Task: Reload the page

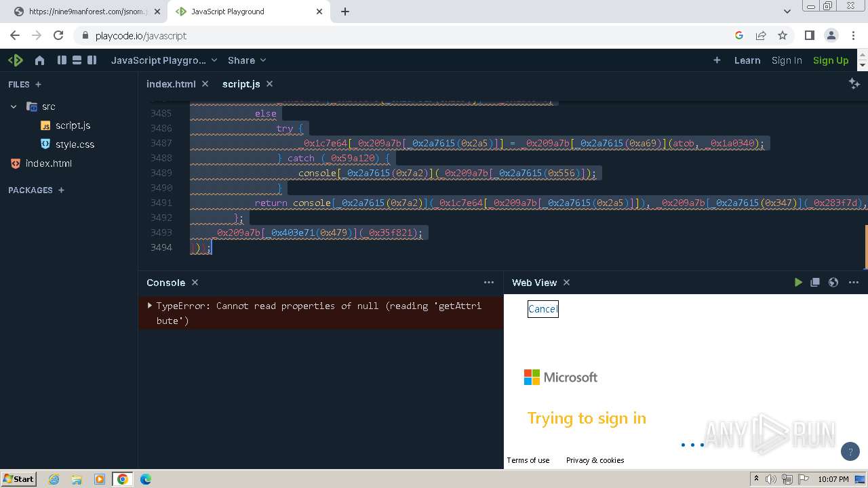Action: click(58, 35)
